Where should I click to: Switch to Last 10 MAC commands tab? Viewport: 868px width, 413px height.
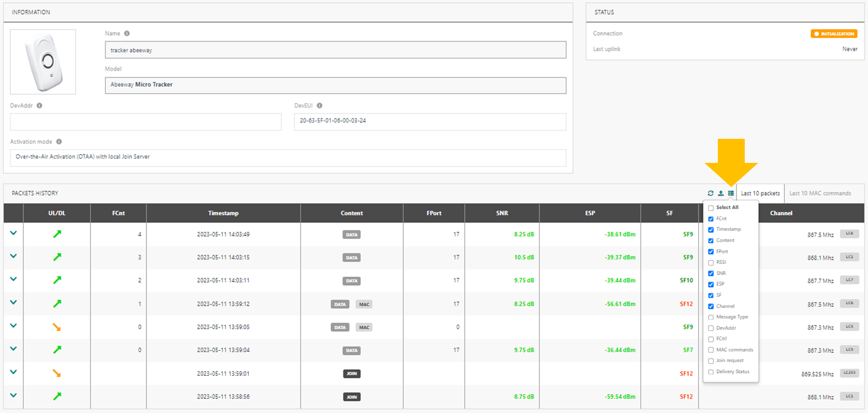820,193
